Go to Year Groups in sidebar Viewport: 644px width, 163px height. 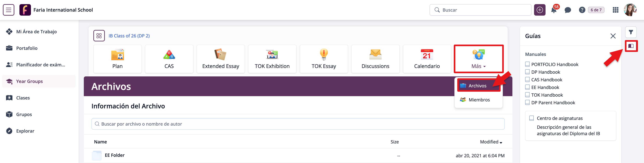tap(29, 81)
